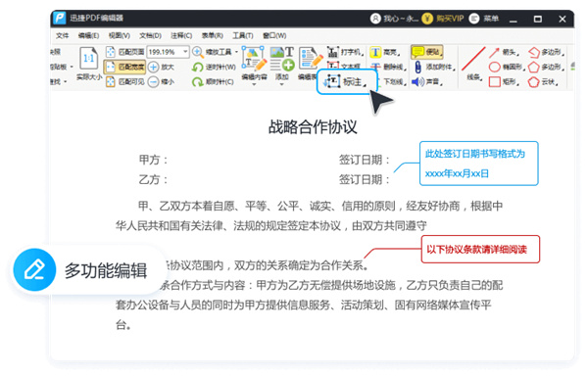The height and width of the screenshot is (377, 588).
Task: Open the 文档(D) menu
Action: [x=150, y=35]
